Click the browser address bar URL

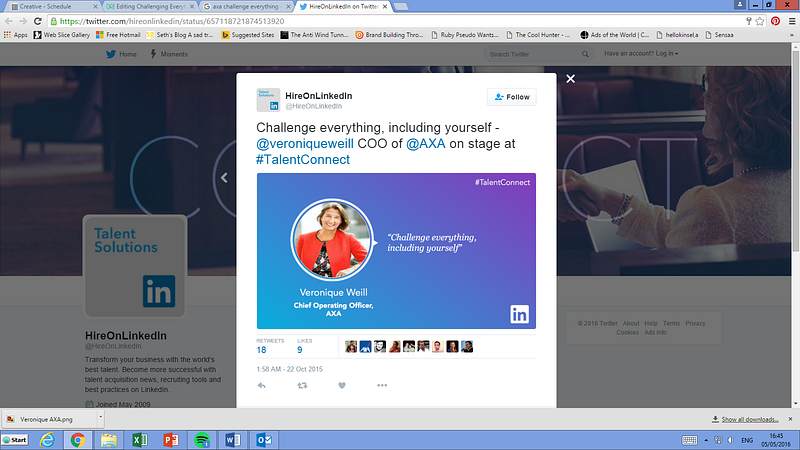click(172, 21)
